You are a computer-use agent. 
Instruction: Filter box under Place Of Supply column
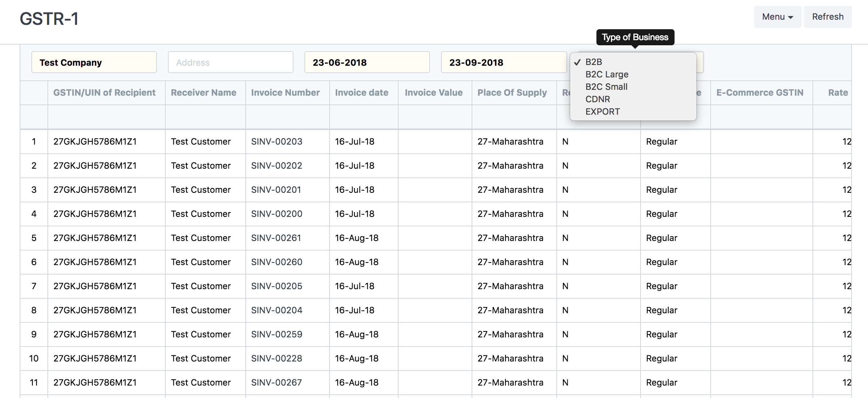[x=514, y=117]
